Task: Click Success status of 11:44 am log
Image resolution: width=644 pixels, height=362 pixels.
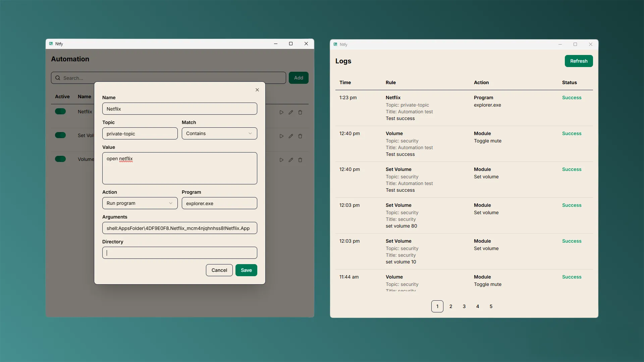Action: pos(572,277)
